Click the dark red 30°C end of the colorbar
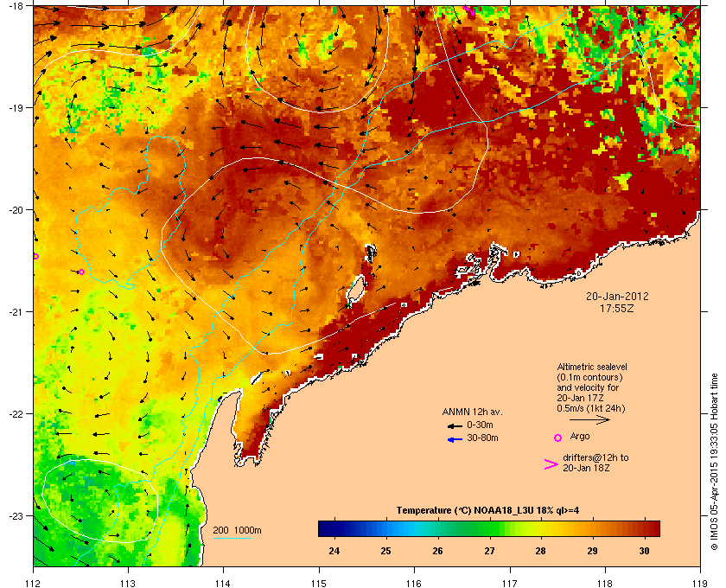 653,528
